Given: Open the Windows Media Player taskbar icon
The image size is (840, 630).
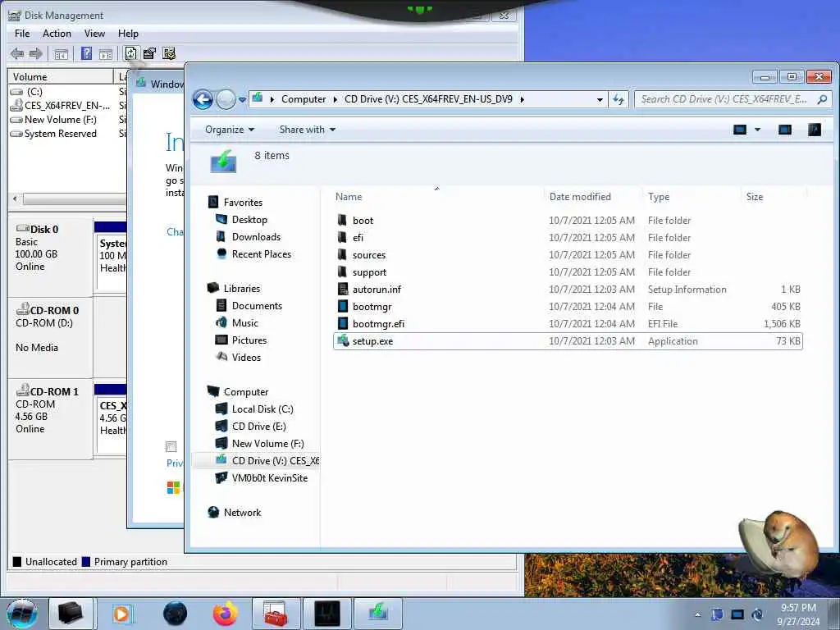Looking at the screenshot, I should 122,614.
